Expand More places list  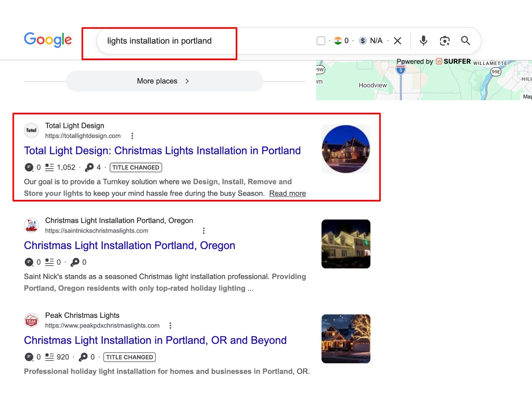point(164,81)
